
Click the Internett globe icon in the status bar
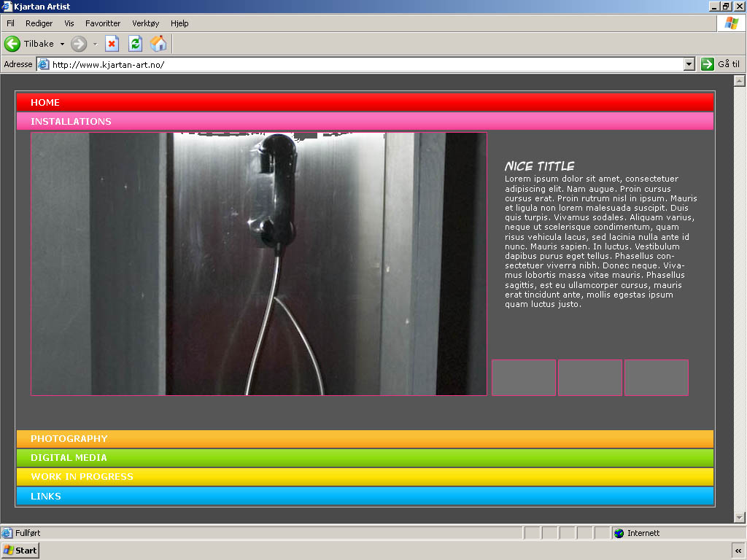click(x=619, y=533)
